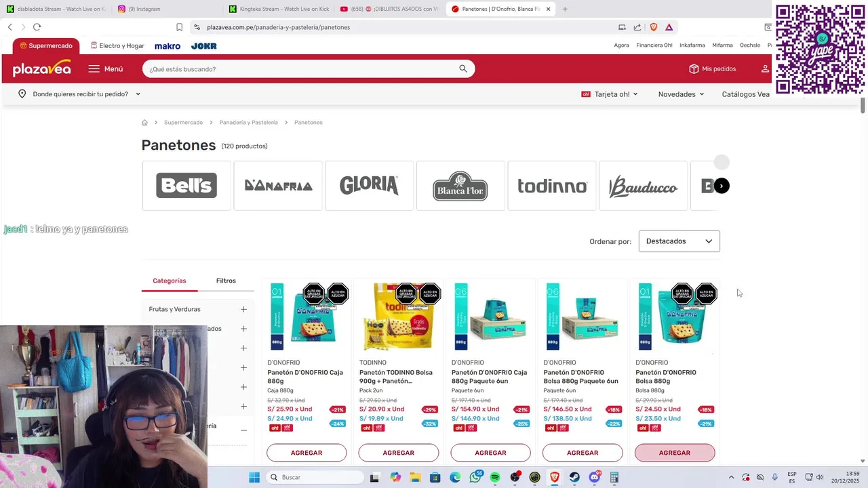Filter by Gloria brand logo
This screenshot has height=488, width=868.
[369, 186]
